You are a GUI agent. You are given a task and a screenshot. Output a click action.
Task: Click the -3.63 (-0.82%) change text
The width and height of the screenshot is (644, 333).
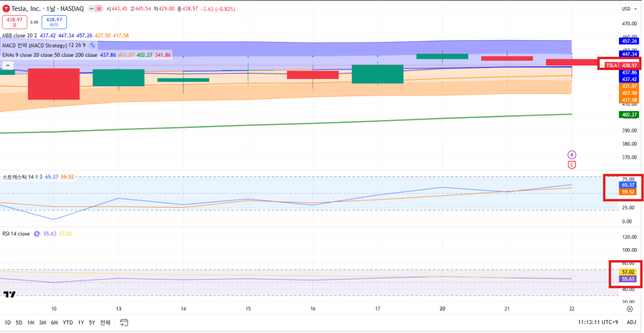point(217,9)
